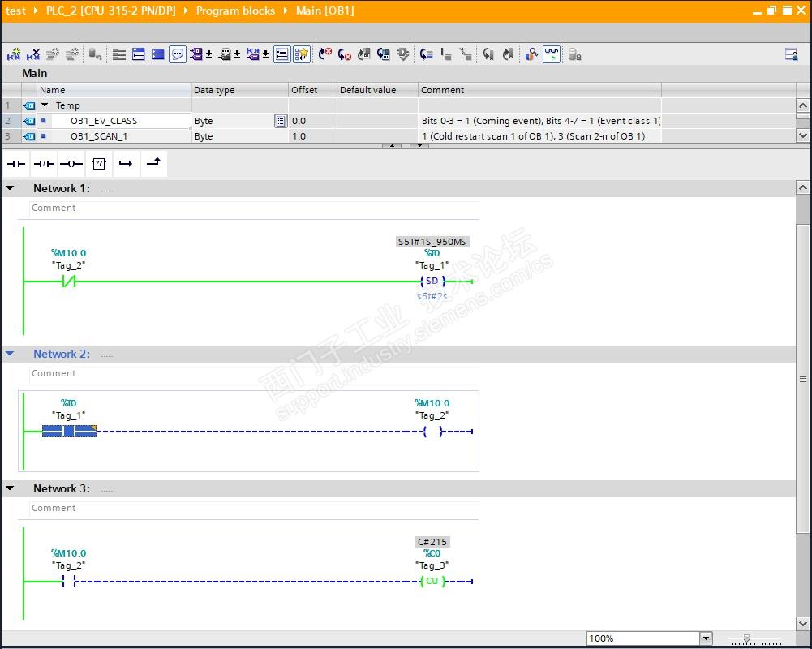Click the Delete network toolbar icon
This screenshot has width=812, height=649.
33,54
